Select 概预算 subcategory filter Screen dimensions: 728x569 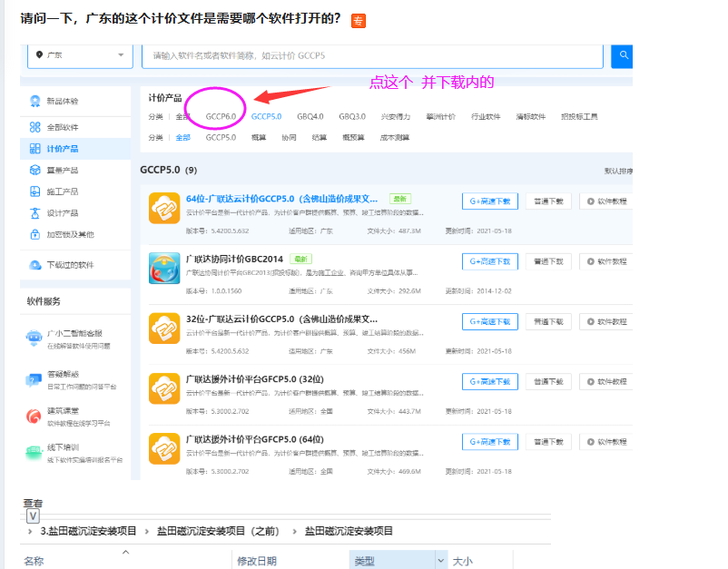pyautogui.click(x=353, y=137)
